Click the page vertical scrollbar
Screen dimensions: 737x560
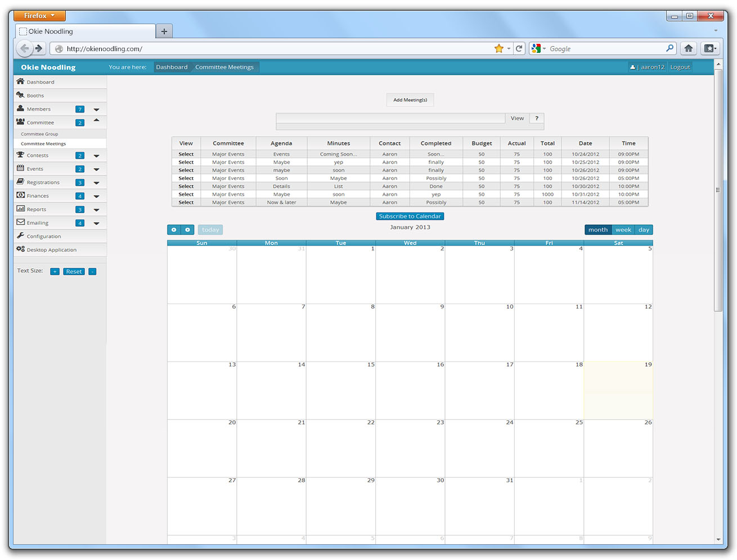pos(718,190)
